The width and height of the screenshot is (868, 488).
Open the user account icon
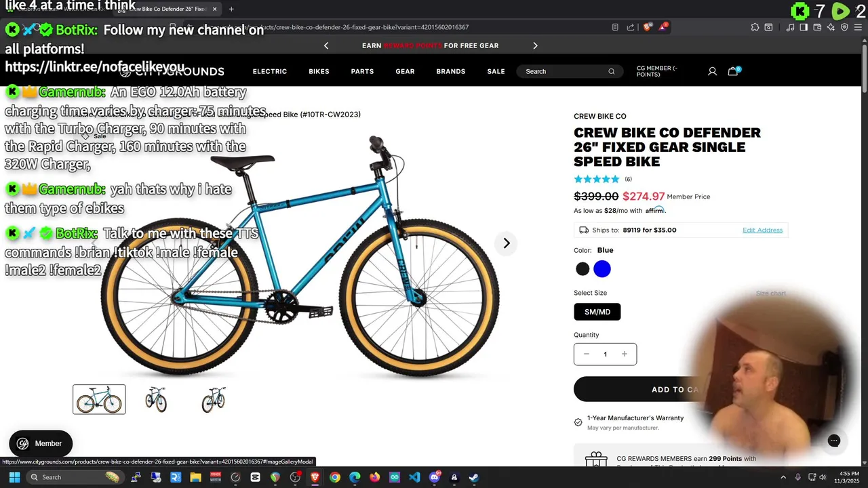[x=712, y=71]
